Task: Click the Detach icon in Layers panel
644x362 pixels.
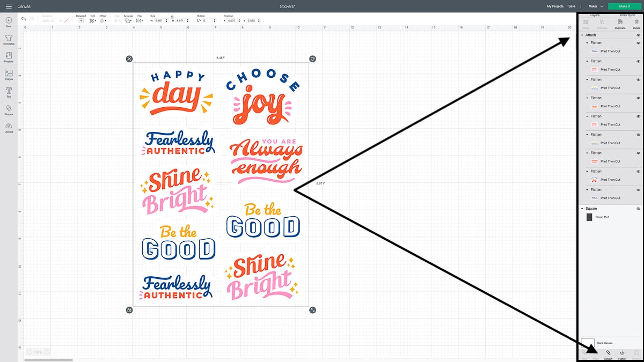Action: [x=608, y=354]
